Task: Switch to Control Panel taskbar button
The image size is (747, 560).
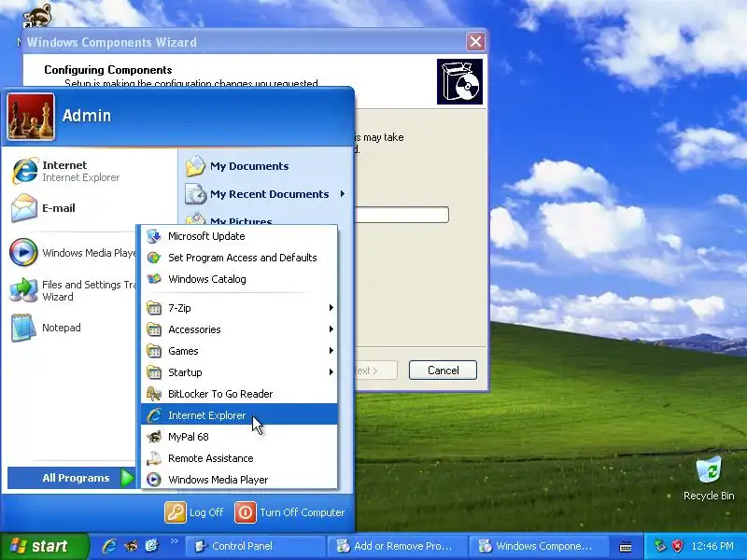Action: click(x=255, y=546)
